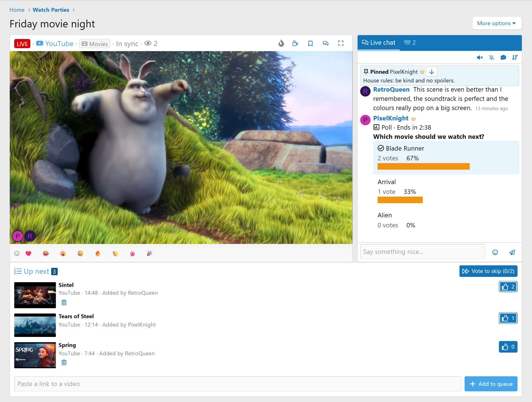
Task: Bookmark this watch party
Action: click(x=310, y=43)
